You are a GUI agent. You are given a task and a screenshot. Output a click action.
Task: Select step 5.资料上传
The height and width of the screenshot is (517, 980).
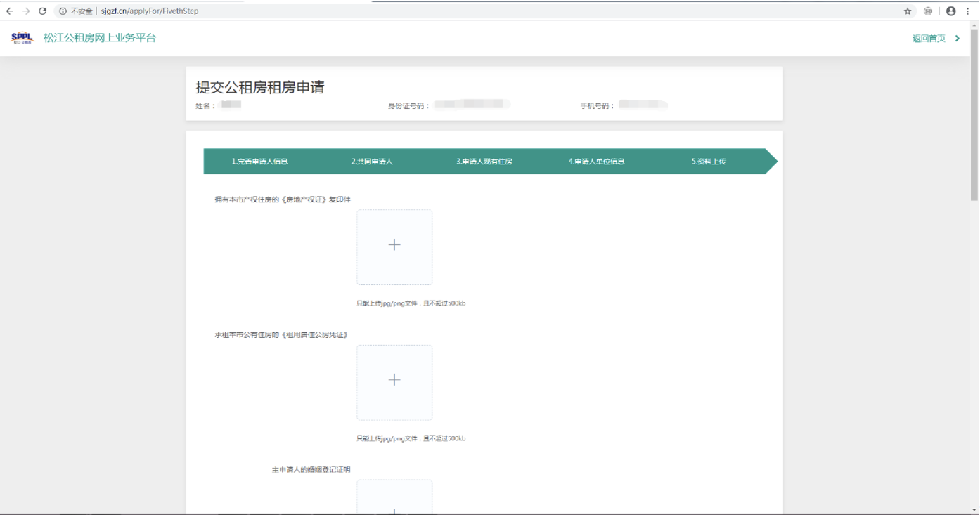tap(708, 162)
